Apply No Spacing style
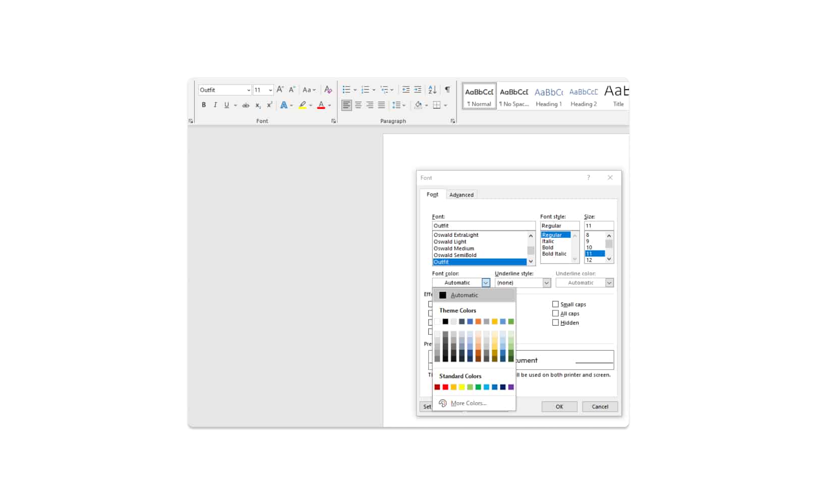Screen dimensions: 817x504 (x=514, y=96)
